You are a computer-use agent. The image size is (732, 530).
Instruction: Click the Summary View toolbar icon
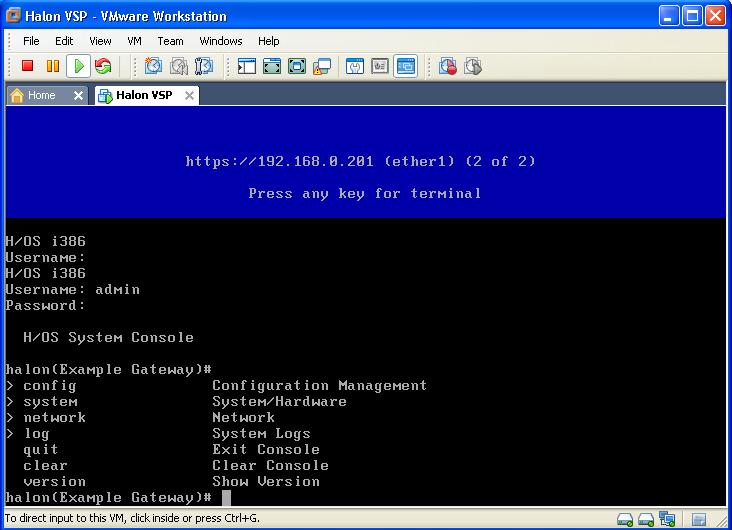(355, 66)
